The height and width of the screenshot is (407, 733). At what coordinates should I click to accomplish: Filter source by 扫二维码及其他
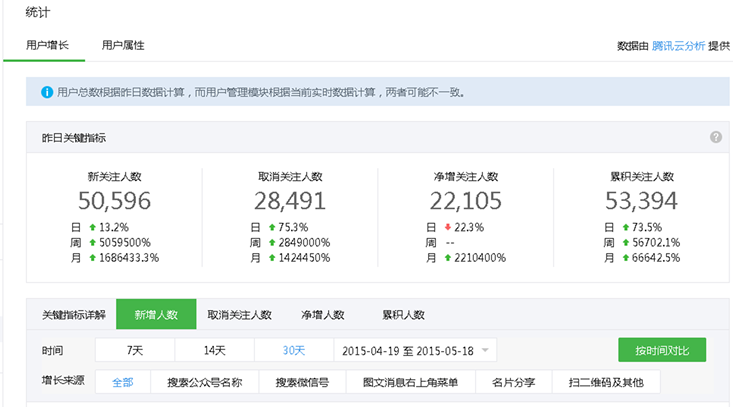[606, 382]
